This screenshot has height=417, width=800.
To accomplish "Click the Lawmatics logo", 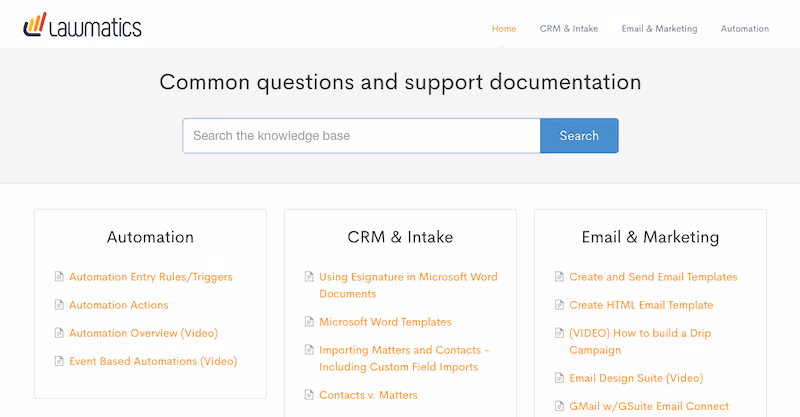I will click(82, 26).
